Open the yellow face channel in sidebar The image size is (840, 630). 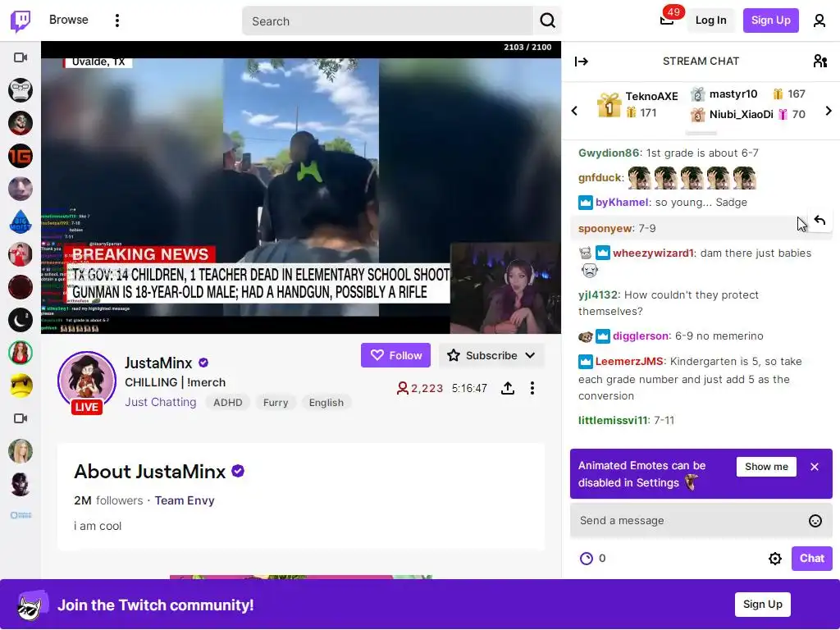21,386
